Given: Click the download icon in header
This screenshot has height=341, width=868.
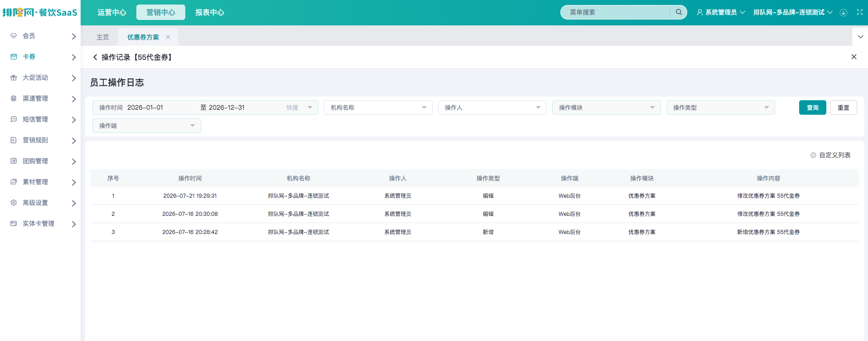Looking at the screenshot, I should [844, 12].
